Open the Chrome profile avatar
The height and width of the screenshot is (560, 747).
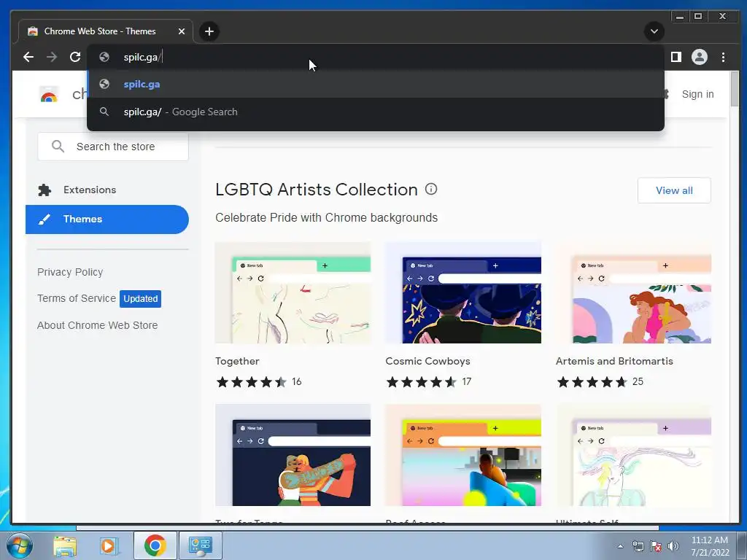700,57
